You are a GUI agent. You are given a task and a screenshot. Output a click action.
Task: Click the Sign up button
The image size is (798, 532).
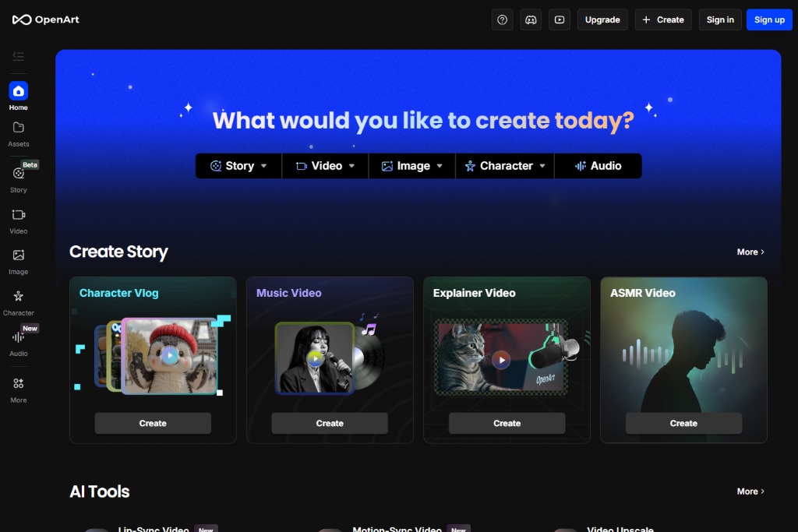(x=769, y=19)
